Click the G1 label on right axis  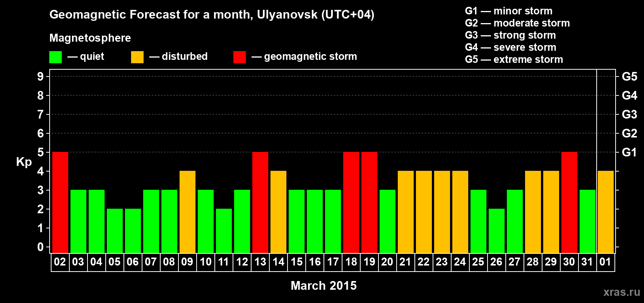point(630,152)
